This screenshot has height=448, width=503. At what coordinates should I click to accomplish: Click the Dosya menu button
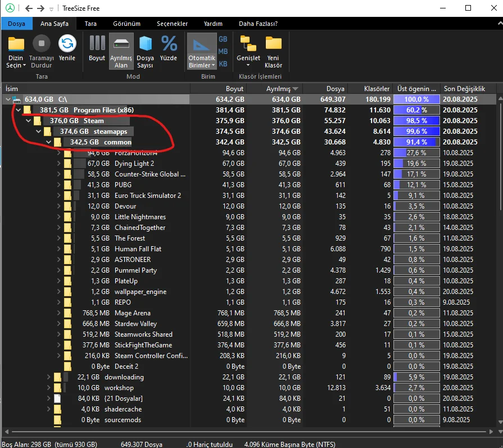tap(17, 24)
